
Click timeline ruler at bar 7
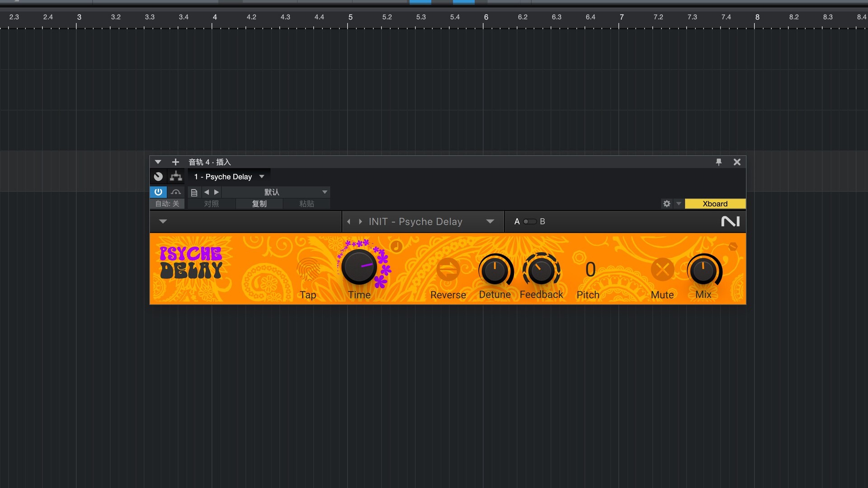[x=621, y=17]
